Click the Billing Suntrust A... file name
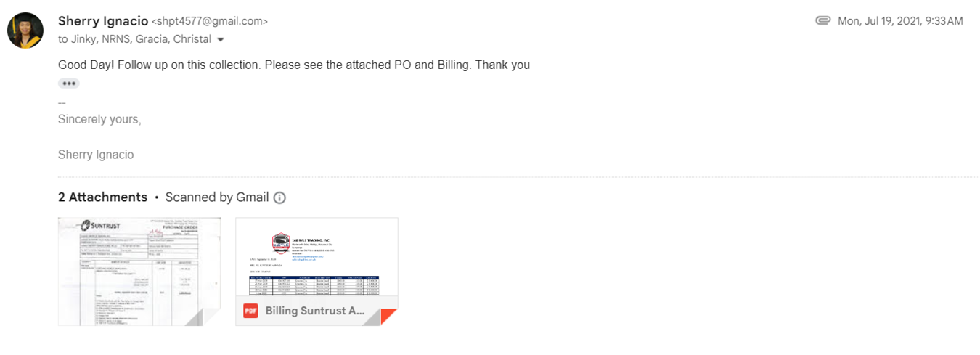The width and height of the screenshot is (980, 355). (314, 311)
